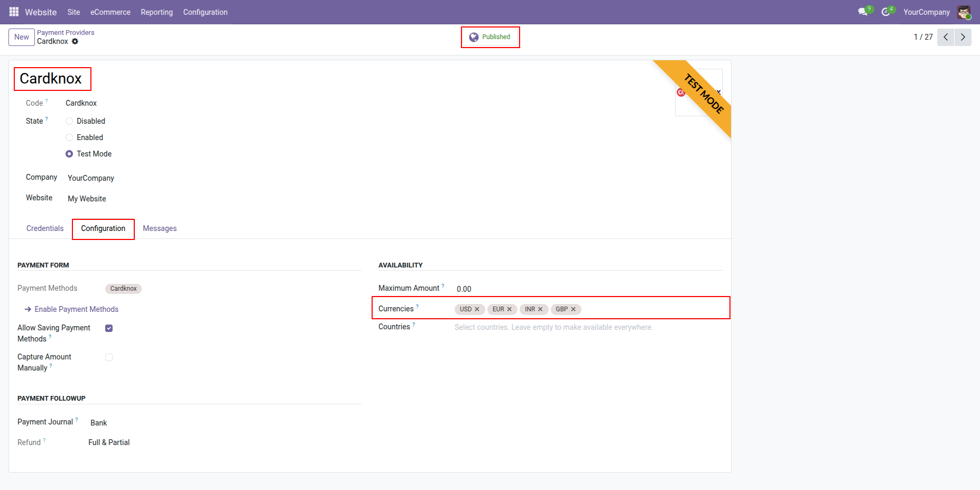Select the Test Mode state option
This screenshot has width=980, height=490.
coord(69,154)
